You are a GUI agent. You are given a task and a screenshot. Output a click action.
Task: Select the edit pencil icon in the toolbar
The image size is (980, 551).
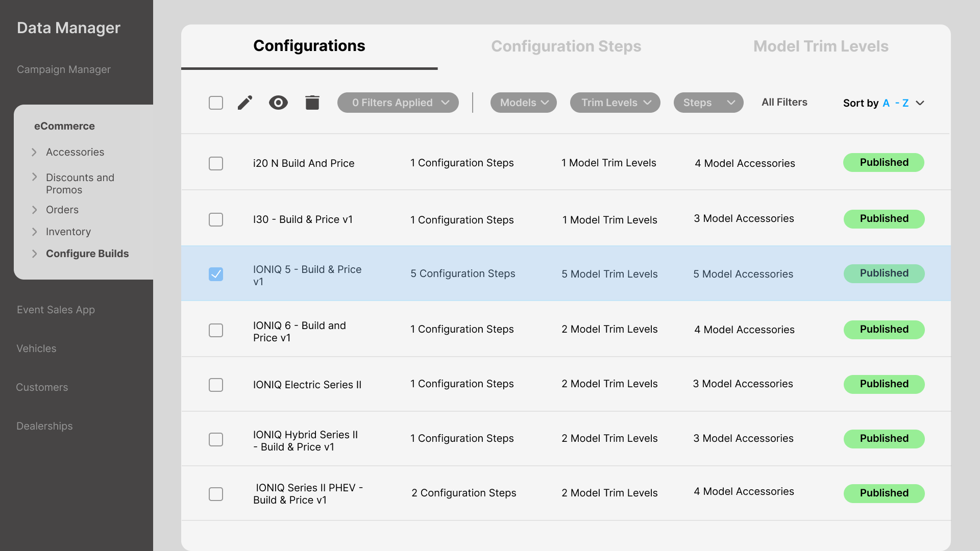pyautogui.click(x=245, y=102)
